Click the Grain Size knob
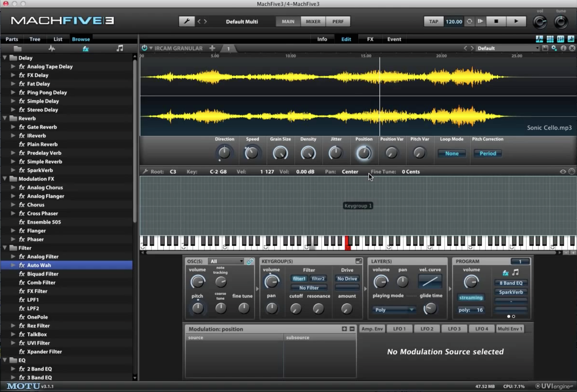 point(280,153)
